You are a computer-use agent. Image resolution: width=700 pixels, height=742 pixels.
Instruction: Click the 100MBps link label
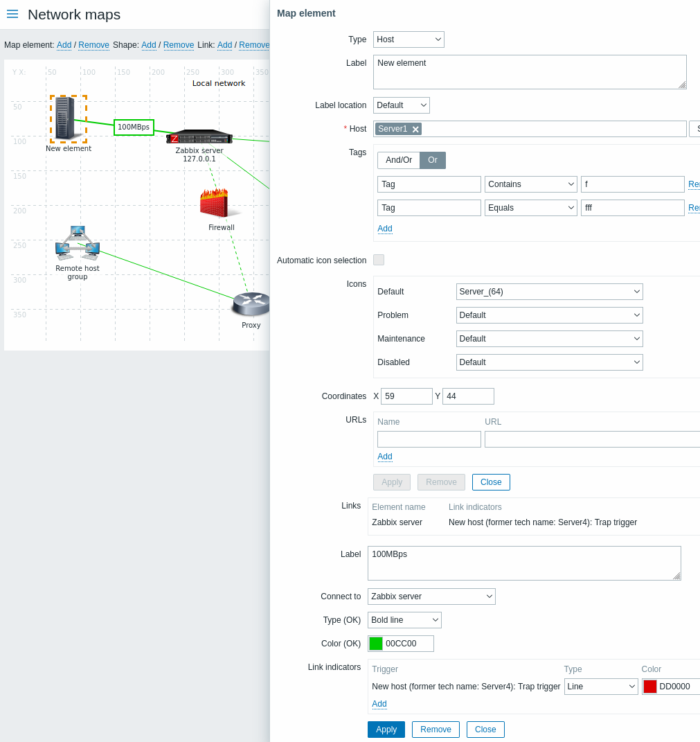pyautogui.click(x=134, y=127)
